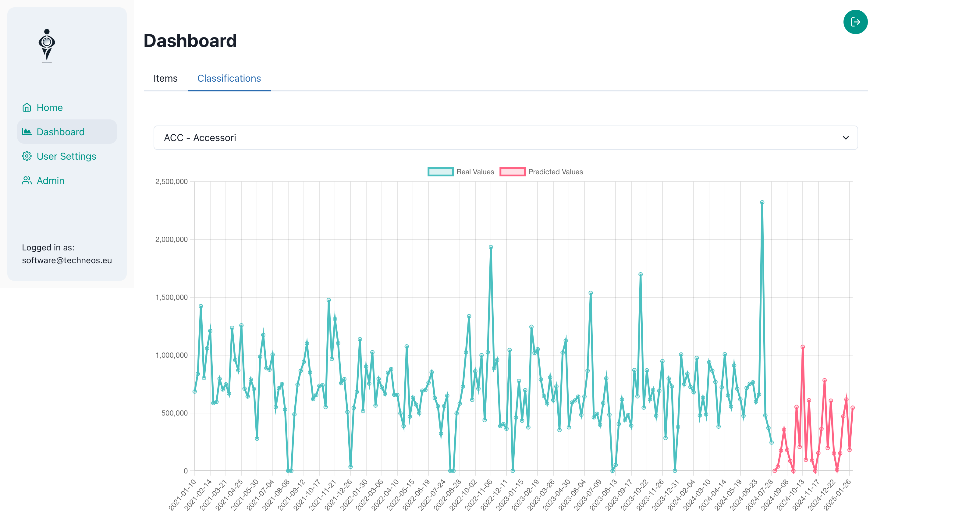Open the Admin page link

pos(50,181)
